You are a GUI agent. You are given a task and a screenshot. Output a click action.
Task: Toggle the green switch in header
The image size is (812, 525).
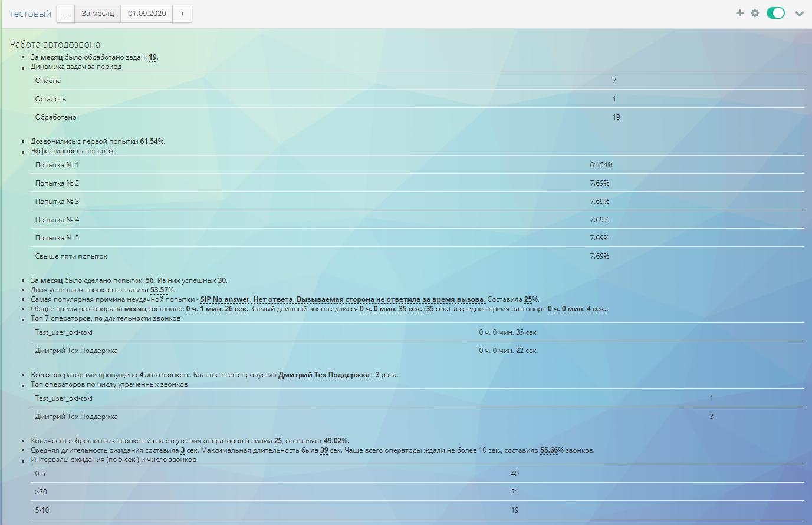(775, 13)
